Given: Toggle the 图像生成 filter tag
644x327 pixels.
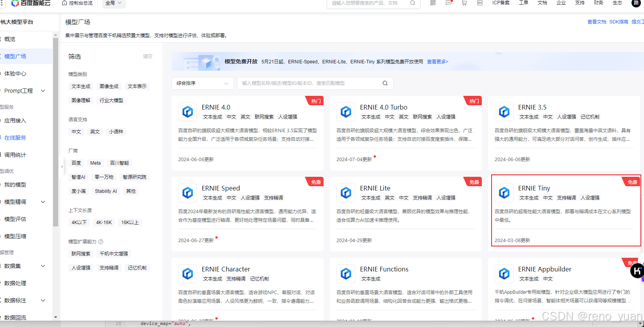Looking at the screenshot, I should (x=109, y=86).
